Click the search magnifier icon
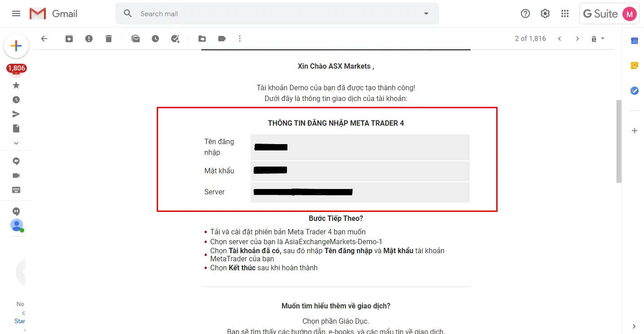The height and width of the screenshot is (334, 644). pos(128,13)
